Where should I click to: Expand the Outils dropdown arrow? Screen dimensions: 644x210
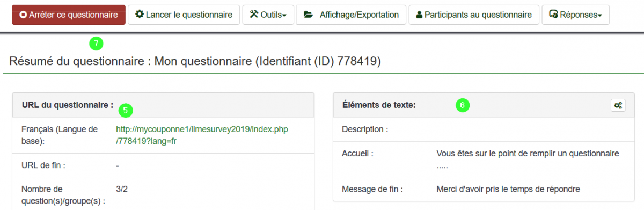click(x=284, y=16)
